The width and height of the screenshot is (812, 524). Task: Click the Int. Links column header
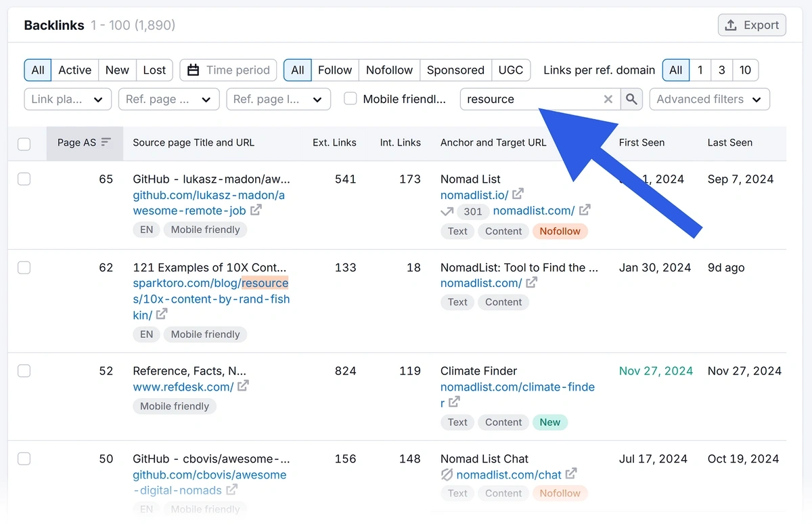(x=401, y=142)
